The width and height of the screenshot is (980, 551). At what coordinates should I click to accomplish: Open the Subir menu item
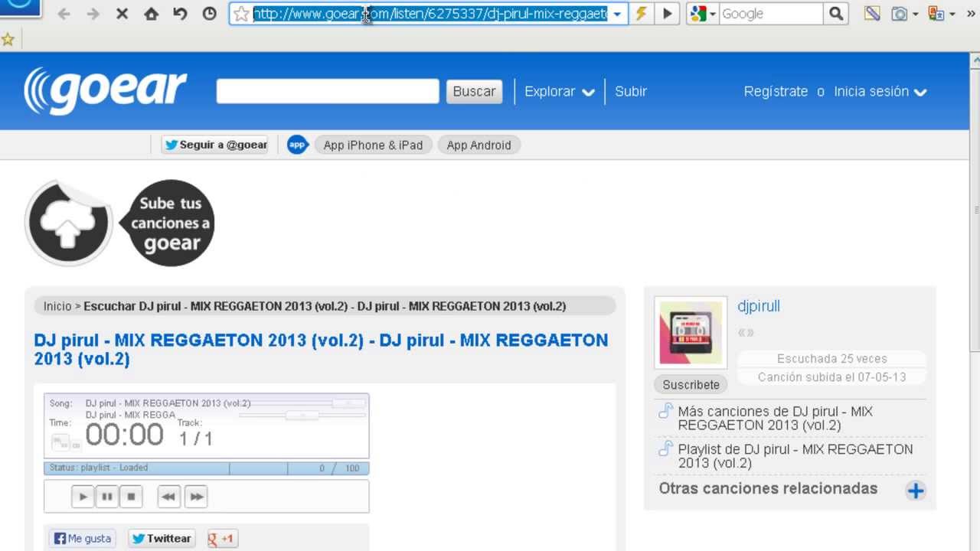pos(631,91)
